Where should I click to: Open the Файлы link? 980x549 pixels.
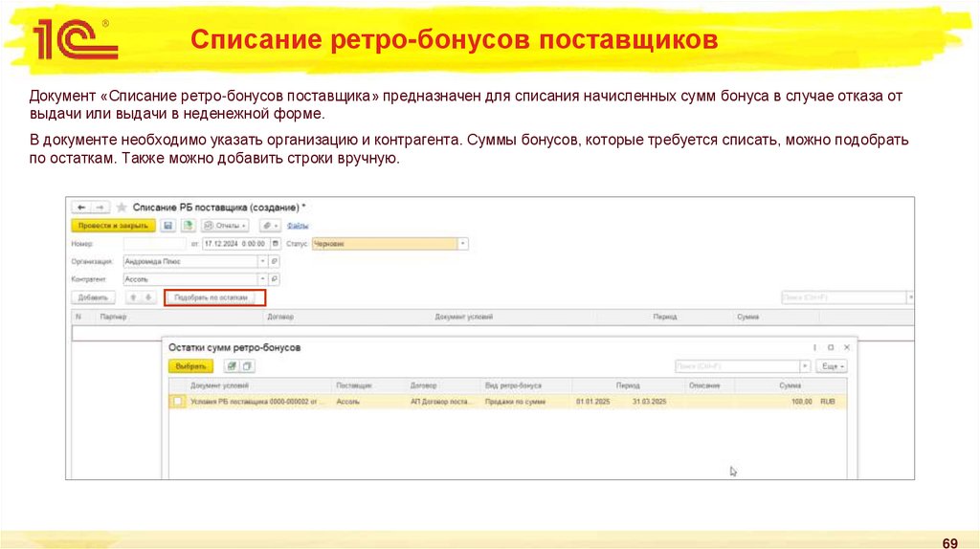tap(298, 226)
